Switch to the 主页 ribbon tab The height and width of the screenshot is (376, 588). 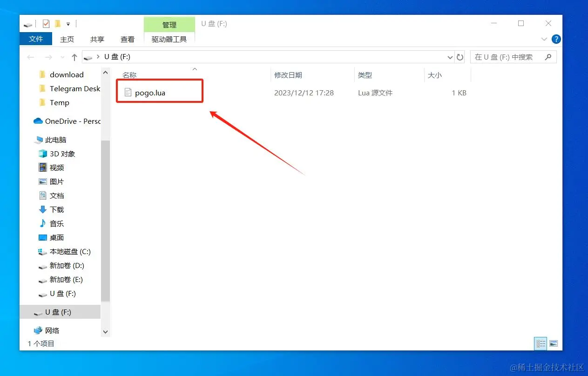(x=67, y=40)
